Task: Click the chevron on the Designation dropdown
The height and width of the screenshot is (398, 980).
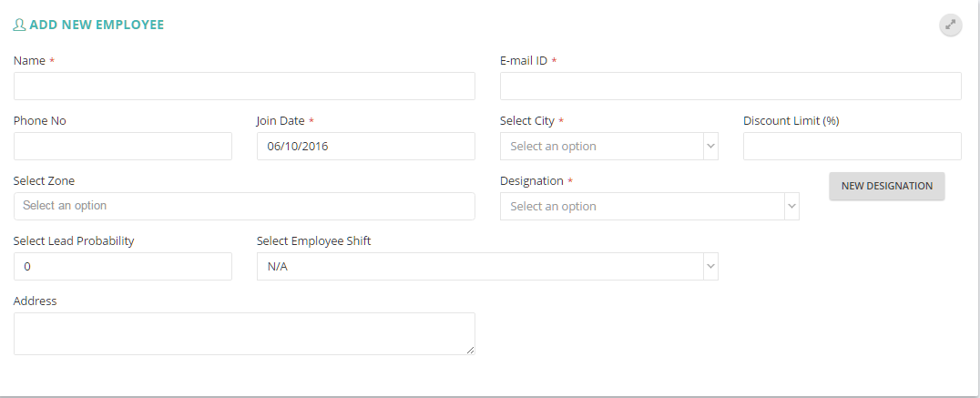Action: point(791,206)
